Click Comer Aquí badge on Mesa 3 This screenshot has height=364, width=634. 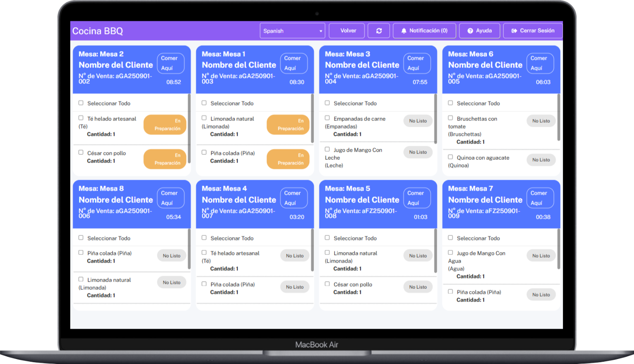pyautogui.click(x=417, y=63)
